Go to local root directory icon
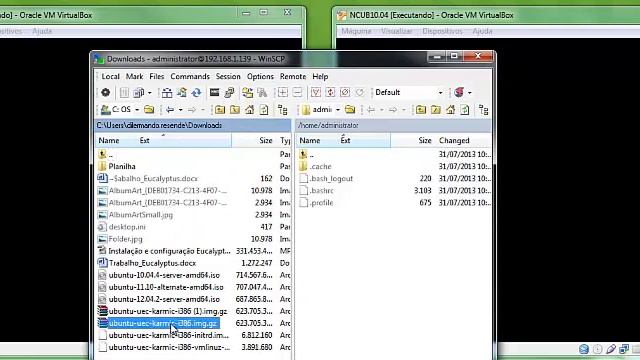Screen dimensions: 640x360 coord(235,109)
